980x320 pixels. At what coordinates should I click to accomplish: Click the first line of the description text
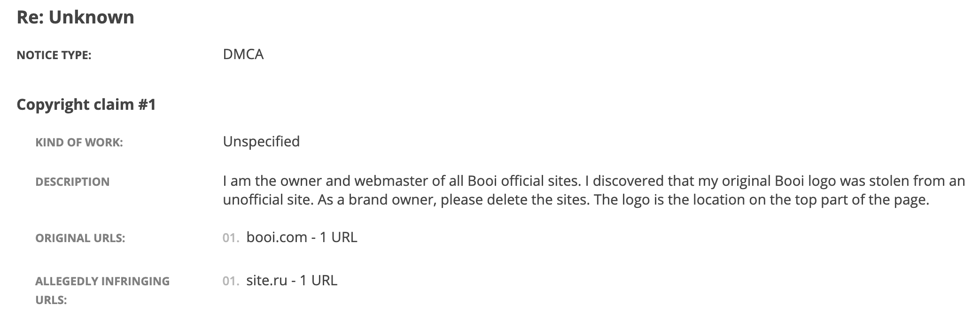[594, 181]
